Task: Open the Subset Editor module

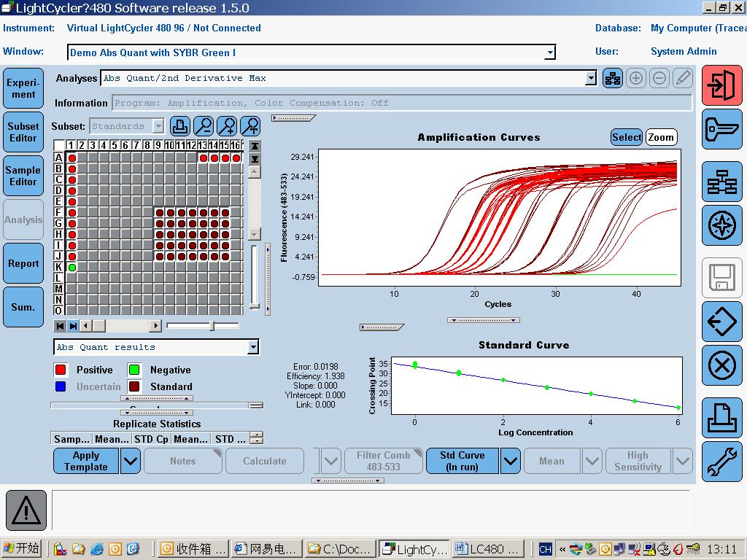Action: [x=23, y=133]
